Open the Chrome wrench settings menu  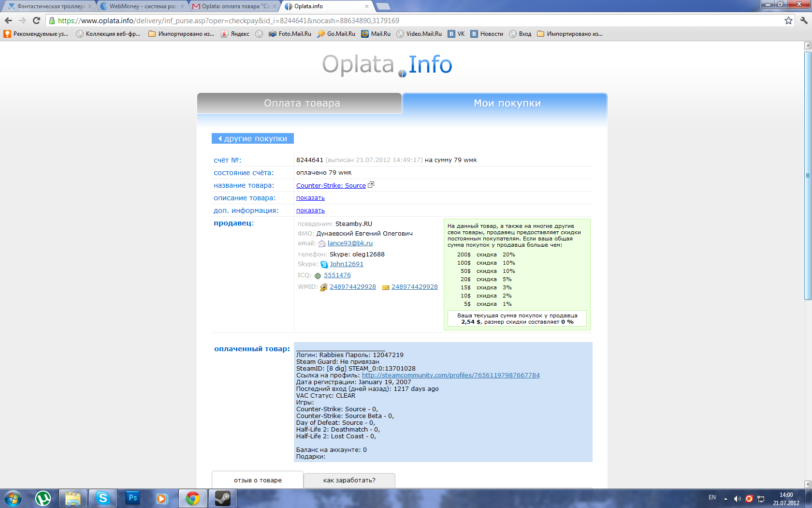pos(804,20)
